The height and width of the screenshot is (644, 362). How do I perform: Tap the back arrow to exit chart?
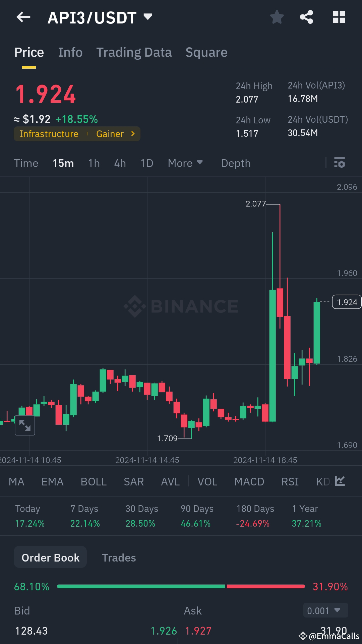[x=23, y=17]
